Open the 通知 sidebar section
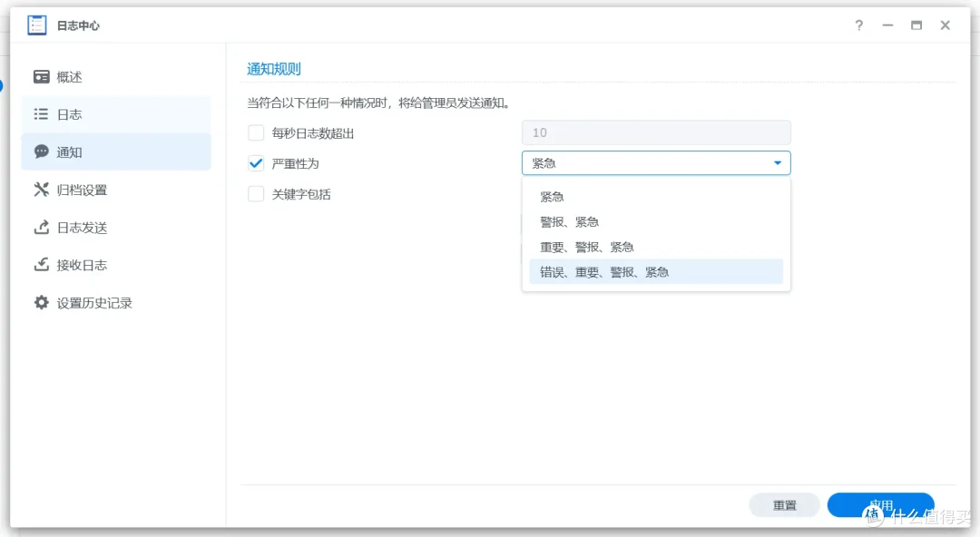Viewport: 980px width, 537px height. coord(116,151)
